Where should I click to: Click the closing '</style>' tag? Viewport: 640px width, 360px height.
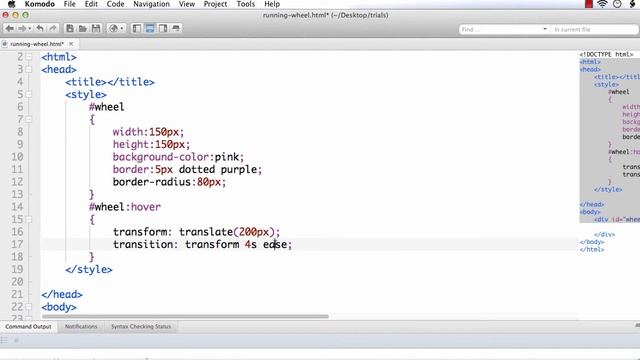click(x=89, y=269)
